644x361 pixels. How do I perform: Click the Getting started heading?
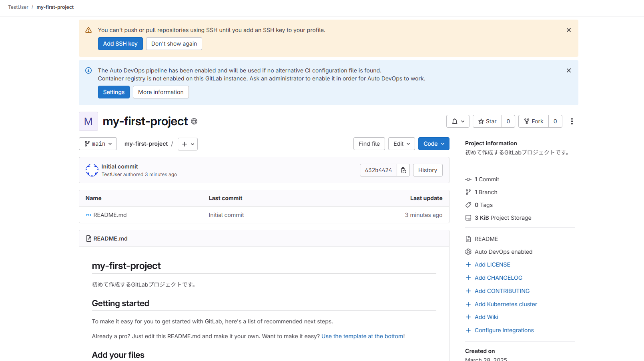coord(120,303)
